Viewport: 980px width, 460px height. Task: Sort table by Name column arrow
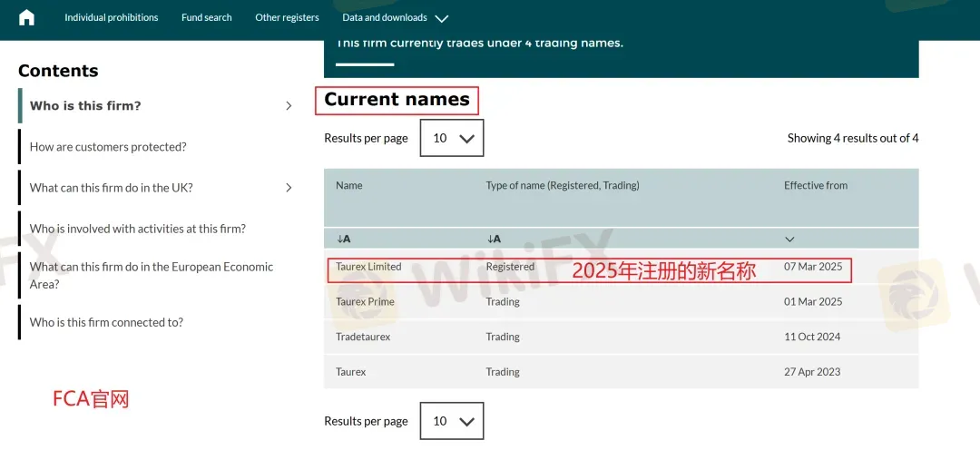coord(343,239)
